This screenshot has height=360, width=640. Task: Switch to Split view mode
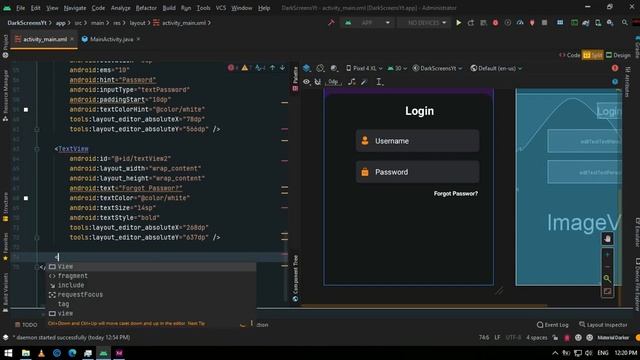click(x=593, y=55)
